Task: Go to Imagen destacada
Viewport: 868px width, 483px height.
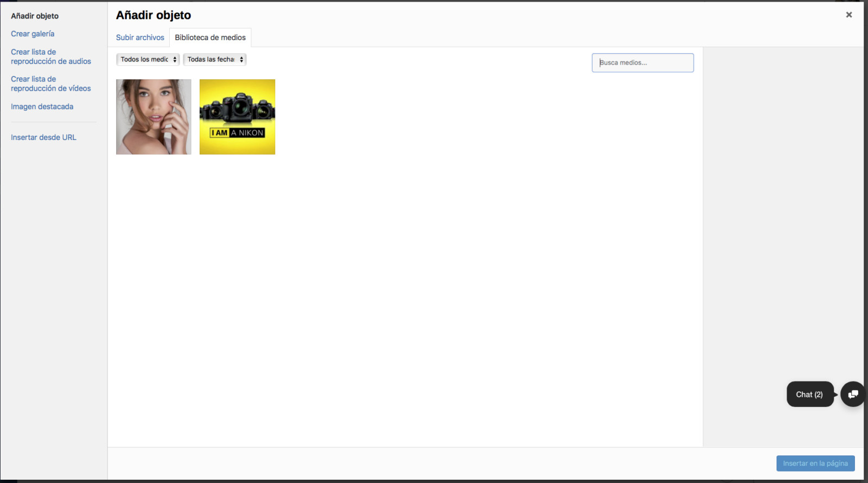Action: pyautogui.click(x=42, y=107)
